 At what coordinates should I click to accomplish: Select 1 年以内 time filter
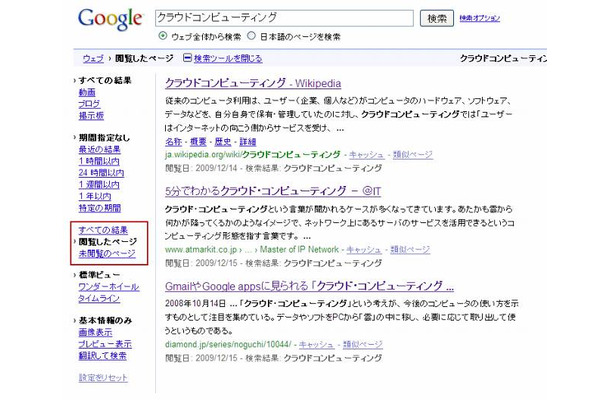tap(95, 196)
